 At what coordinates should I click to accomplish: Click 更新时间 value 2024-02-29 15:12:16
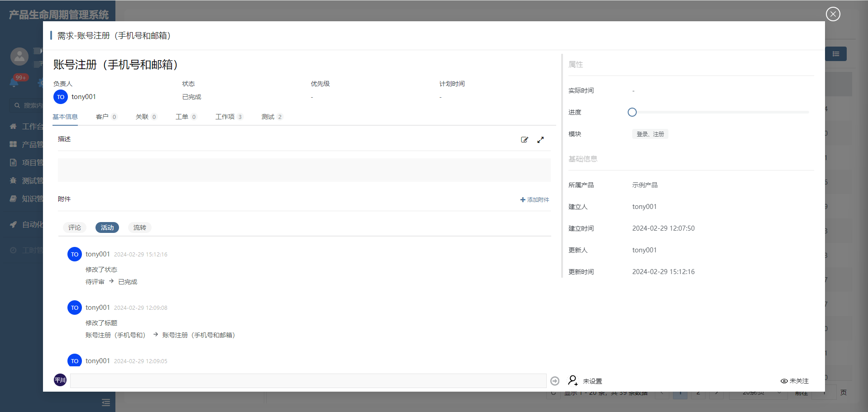663,272
